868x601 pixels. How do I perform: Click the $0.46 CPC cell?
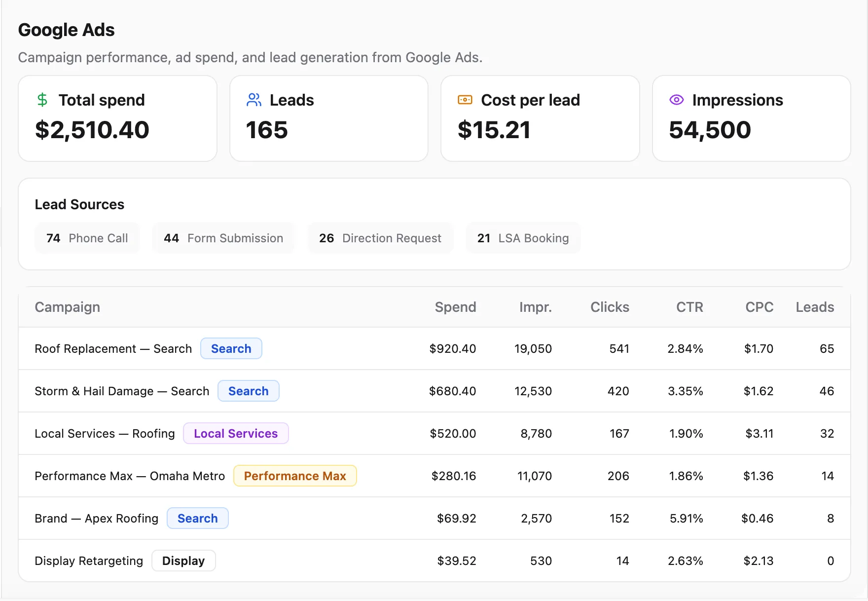point(758,519)
